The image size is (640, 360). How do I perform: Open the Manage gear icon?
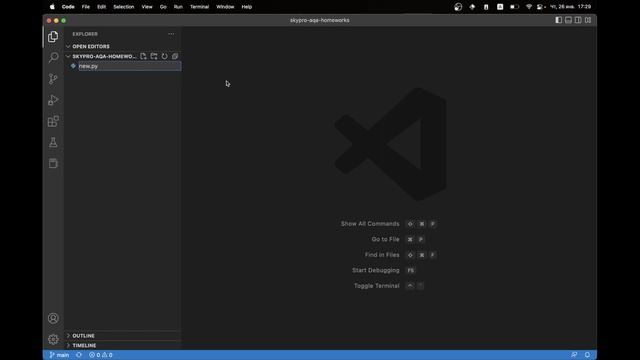pos(53,339)
